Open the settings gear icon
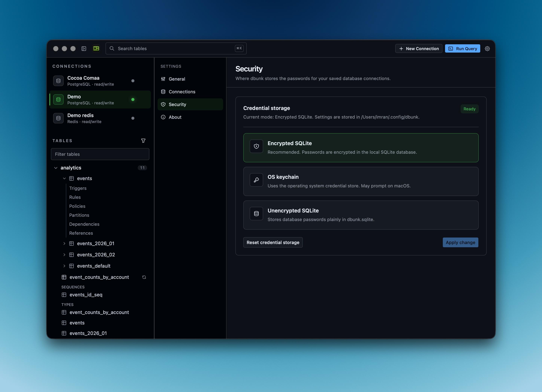 (487, 48)
